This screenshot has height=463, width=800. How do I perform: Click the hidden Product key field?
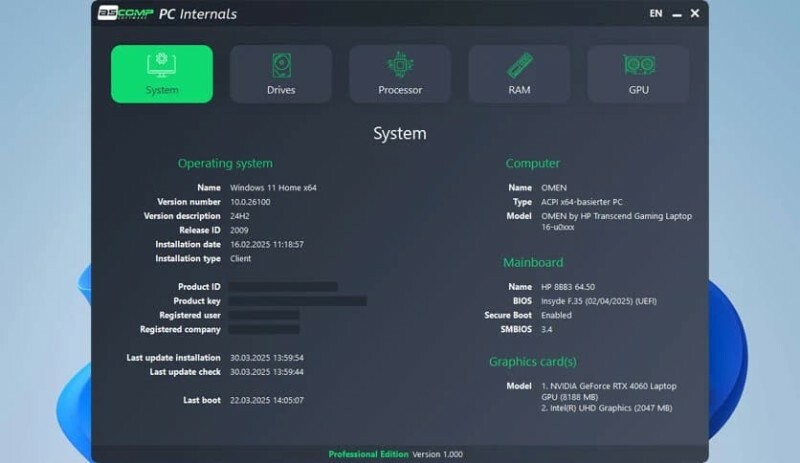[x=298, y=301]
